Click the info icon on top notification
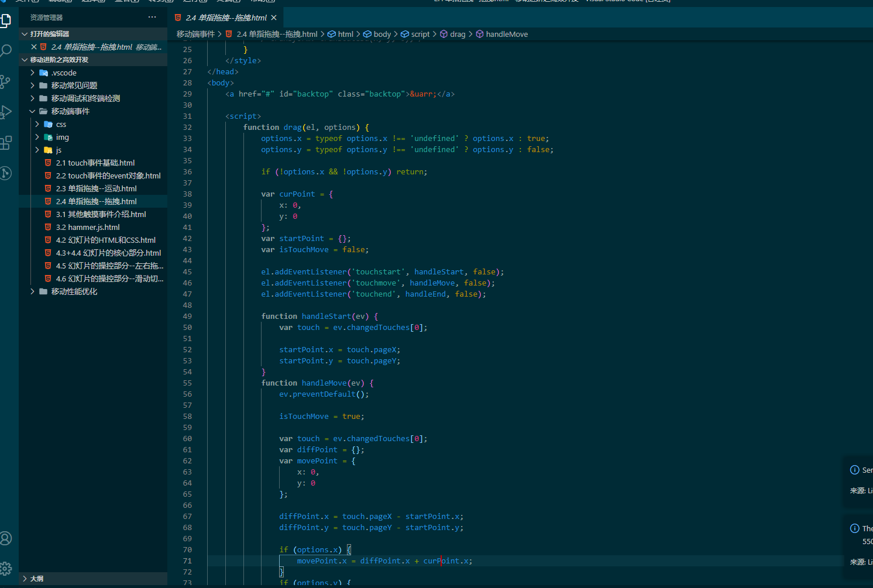The height and width of the screenshot is (588, 873). pos(854,470)
